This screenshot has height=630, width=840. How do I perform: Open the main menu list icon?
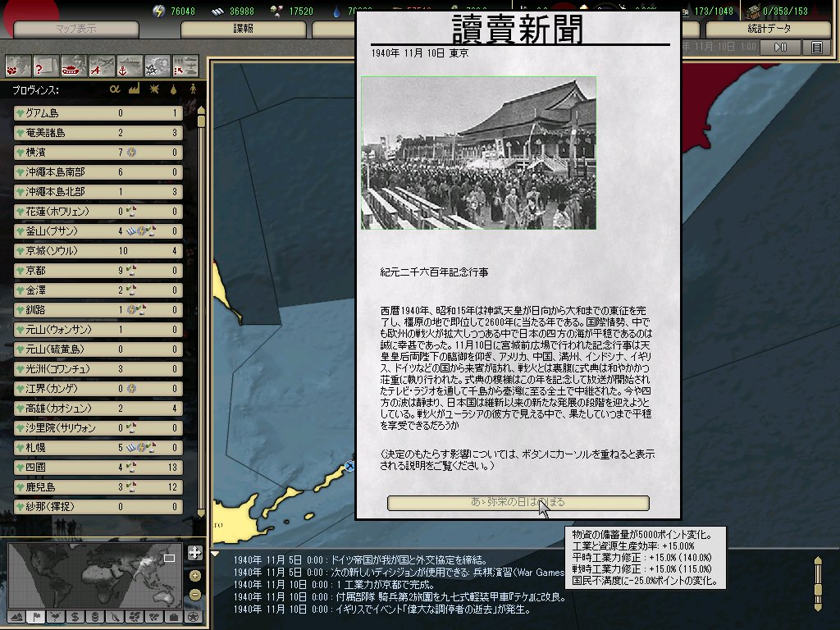coord(816,47)
